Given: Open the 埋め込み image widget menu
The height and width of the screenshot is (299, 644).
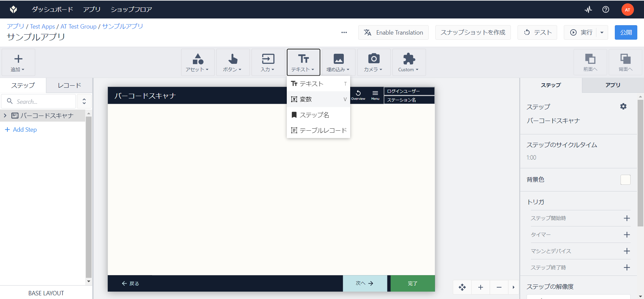Looking at the screenshot, I should point(338,62).
